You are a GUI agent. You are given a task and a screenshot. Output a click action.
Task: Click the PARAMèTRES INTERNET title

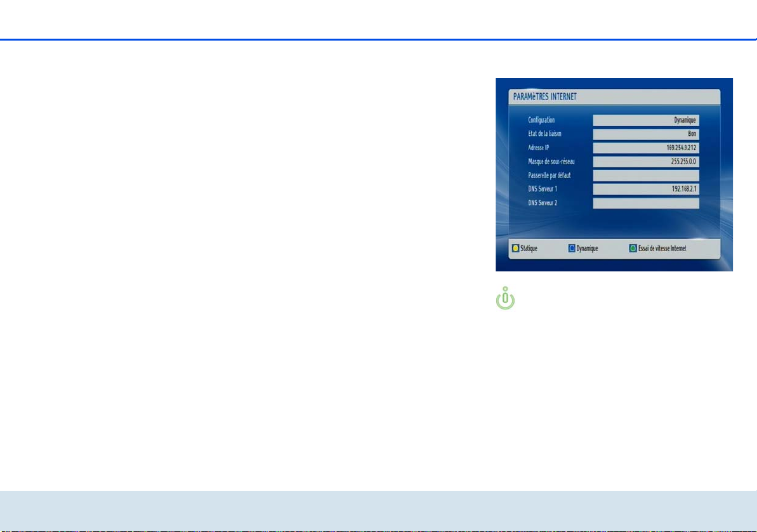(x=544, y=96)
